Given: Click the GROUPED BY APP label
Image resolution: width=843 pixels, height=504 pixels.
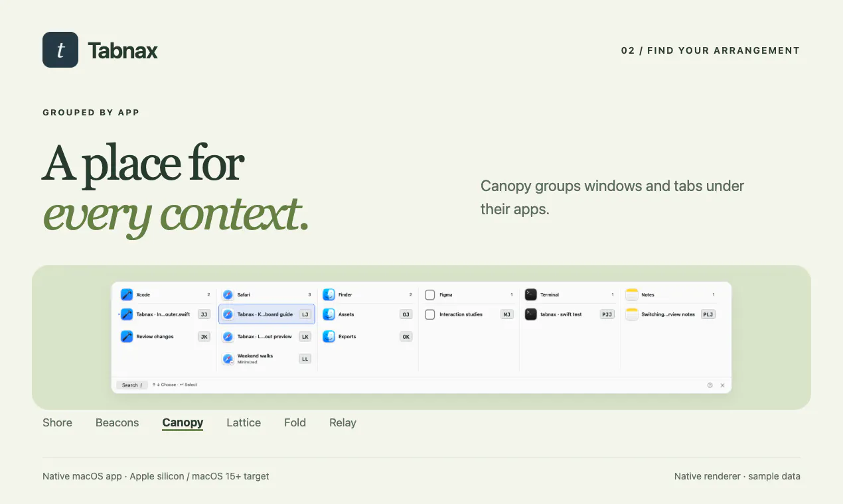Looking at the screenshot, I should coord(91,112).
